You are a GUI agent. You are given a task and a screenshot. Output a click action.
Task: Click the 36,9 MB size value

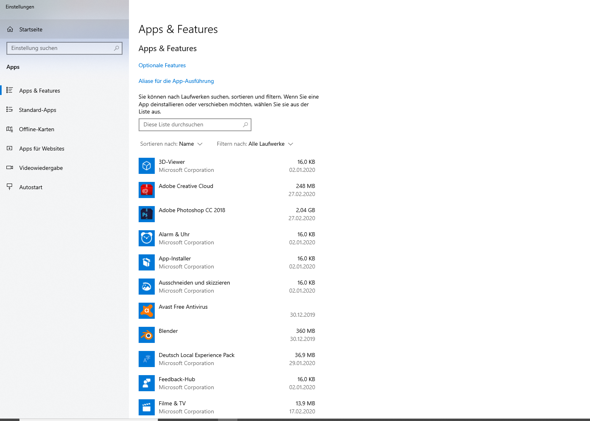tap(305, 355)
